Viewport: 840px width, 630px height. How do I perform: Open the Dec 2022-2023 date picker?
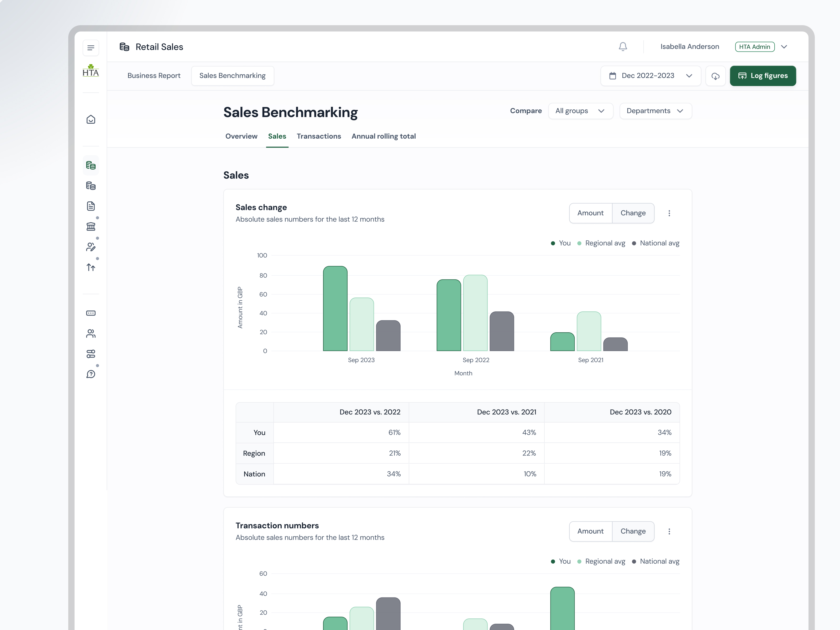[650, 76]
